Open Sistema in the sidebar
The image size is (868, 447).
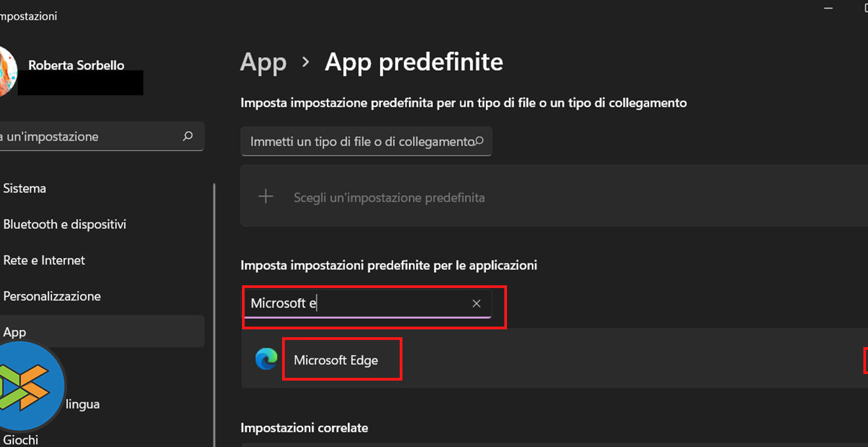pyautogui.click(x=24, y=189)
